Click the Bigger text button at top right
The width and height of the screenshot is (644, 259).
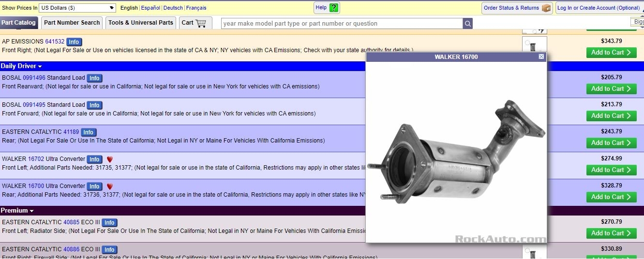click(x=638, y=22)
